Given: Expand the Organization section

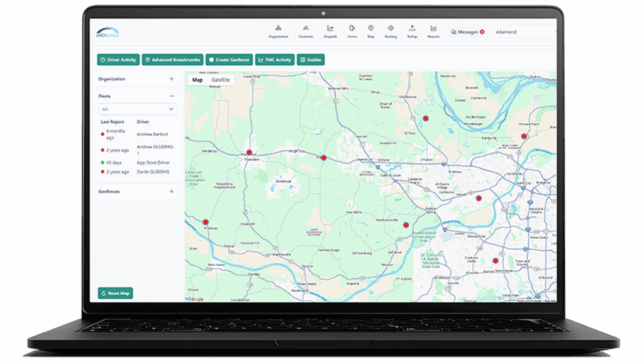Looking at the screenshot, I should tap(171, 79).
